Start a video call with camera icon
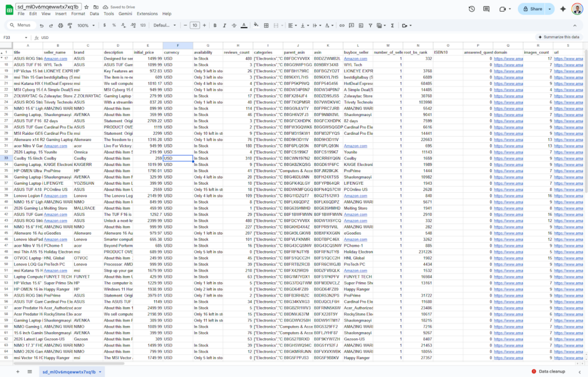 coord(502,9)
